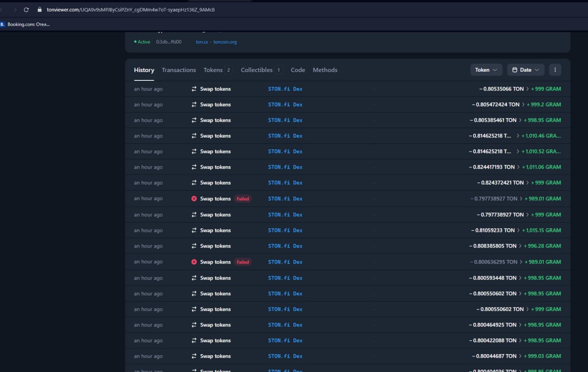
Task: Click the 0:3db...ffd00 raw address
Action: tap(169, 42)
